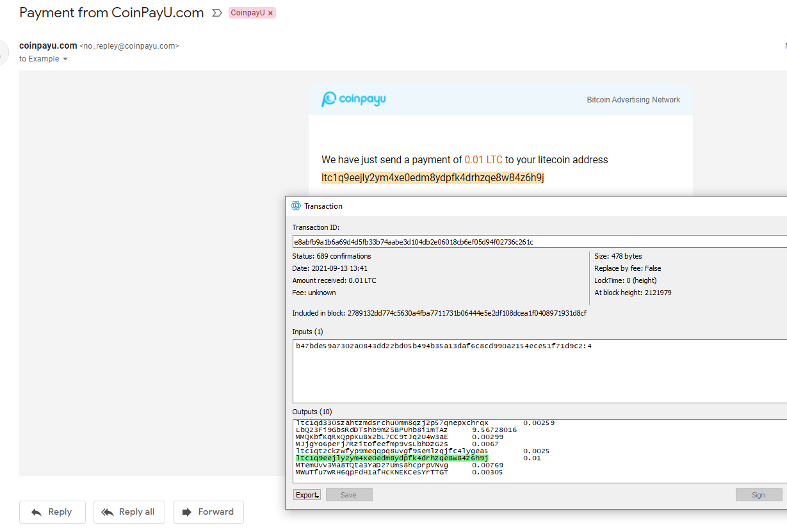This screenshot has height=532, width=787.
Task: Click the Inputs (1) label
Action: (x=308, y=332)
